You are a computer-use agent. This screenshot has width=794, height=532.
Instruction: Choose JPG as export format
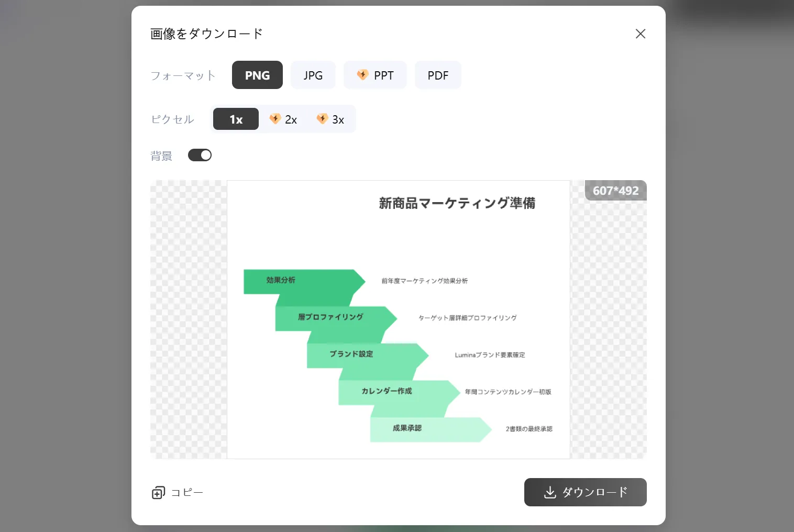coord(313,75)
